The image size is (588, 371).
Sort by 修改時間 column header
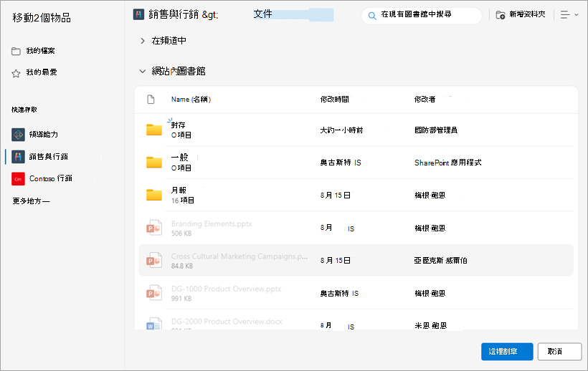click(x=334, y=100)
